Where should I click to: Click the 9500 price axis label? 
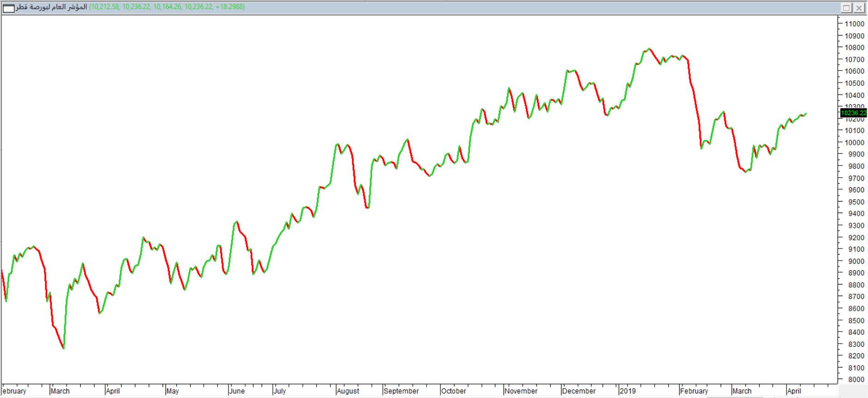click(x=856, y=202)
